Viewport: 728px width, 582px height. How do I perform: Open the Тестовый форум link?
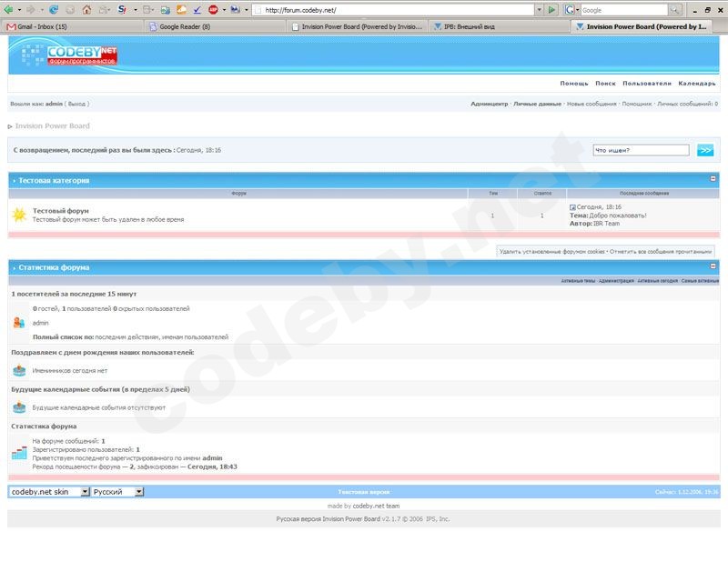[x=60, y=211]
